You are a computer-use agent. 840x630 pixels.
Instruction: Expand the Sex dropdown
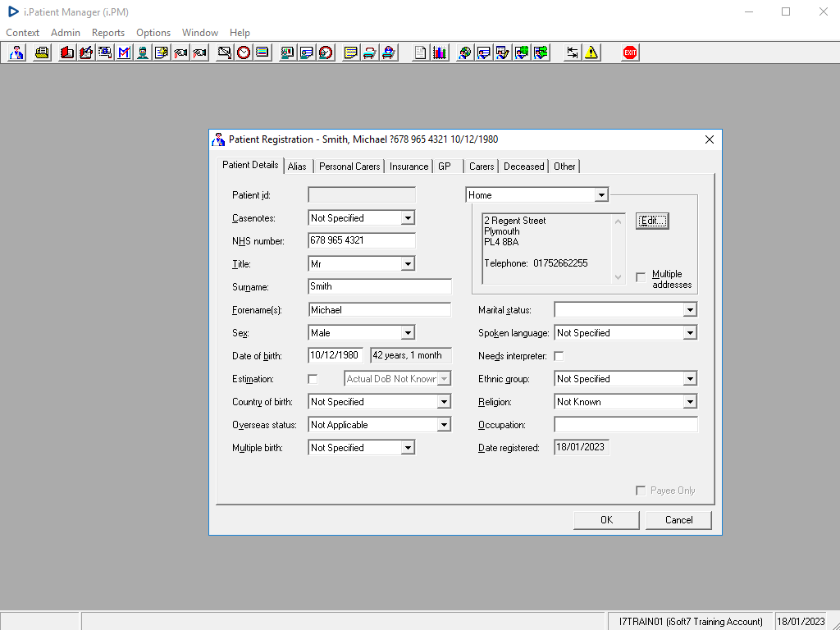(408, 333)
